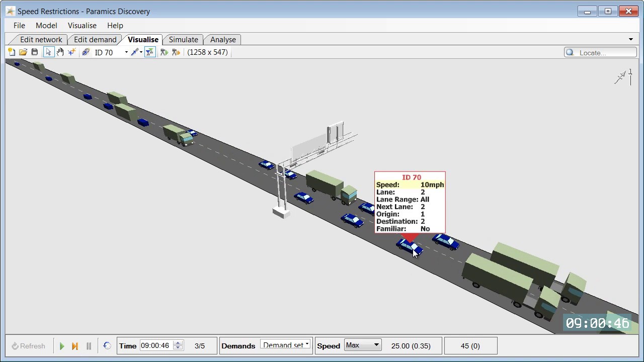The width and height of the screenshot is (644, 362).
Task: Open the ID 70 dropdown arrow
Action: coord(126,52)
